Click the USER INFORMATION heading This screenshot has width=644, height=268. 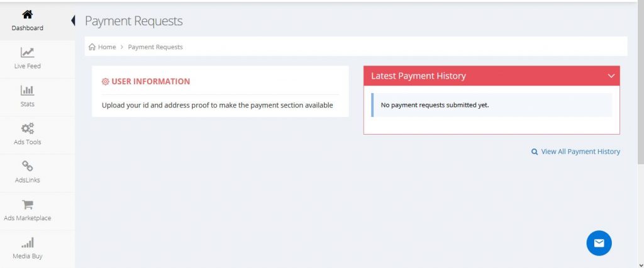(x=151, y=81)
